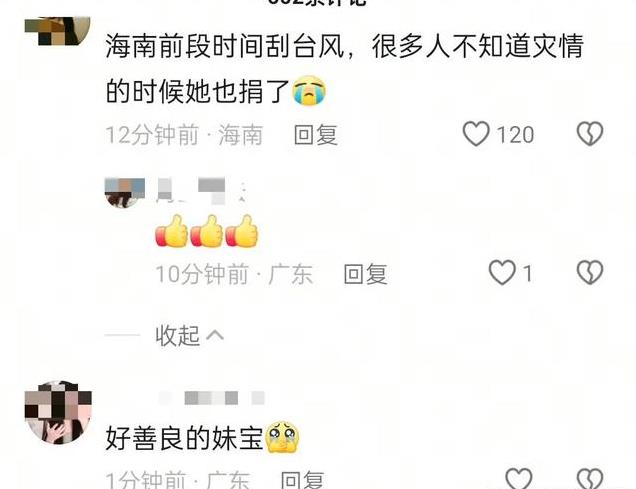This screenshot has width=636, height=489.
Task: Open blurred username above 好善良的妹宝
Action: point(212,398)
